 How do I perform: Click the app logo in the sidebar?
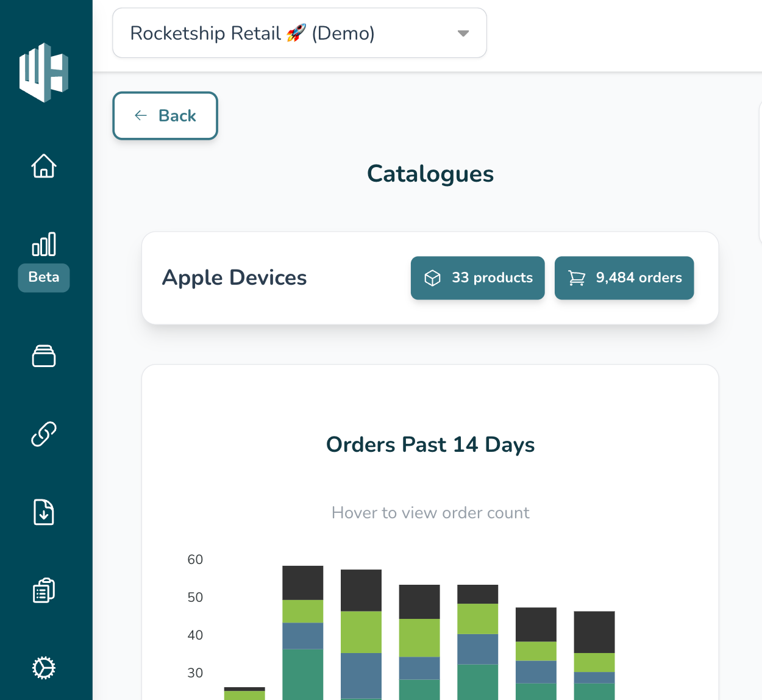(x=44, y=72)
